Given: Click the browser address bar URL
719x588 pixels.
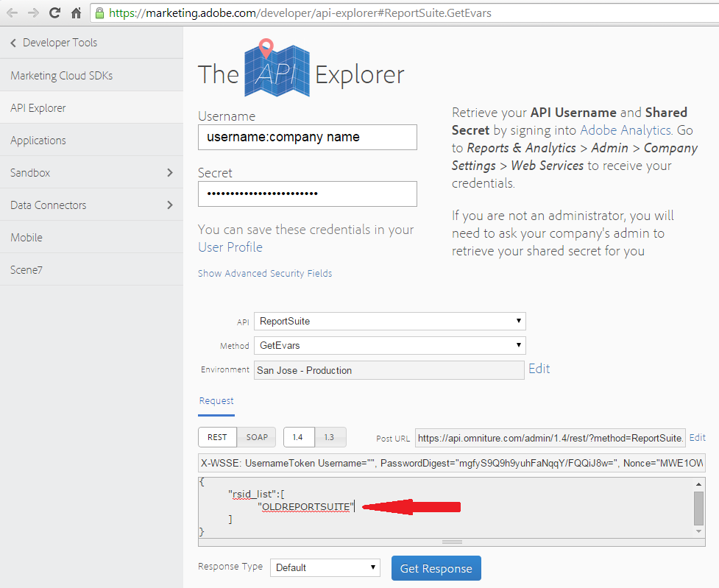Looking at the screenshot, I should pyautogui.click(x=300, y=13).
